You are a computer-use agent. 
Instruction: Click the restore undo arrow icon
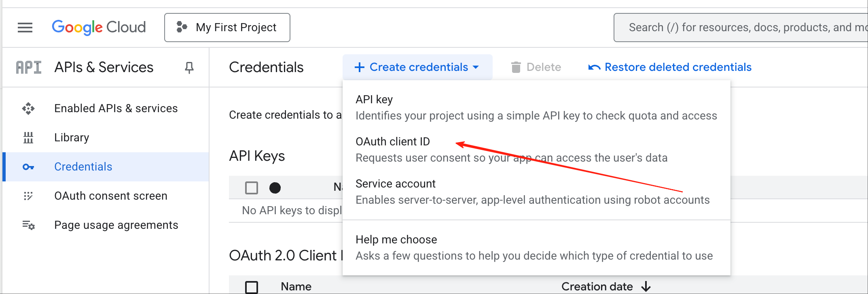pyautogui.click(x=594, y=67)
